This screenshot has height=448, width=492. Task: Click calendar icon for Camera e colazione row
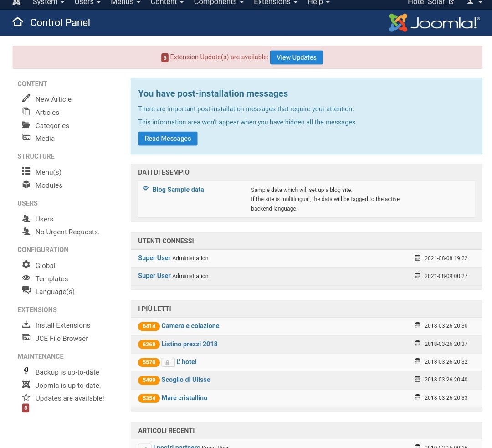[x=417, y=325]
